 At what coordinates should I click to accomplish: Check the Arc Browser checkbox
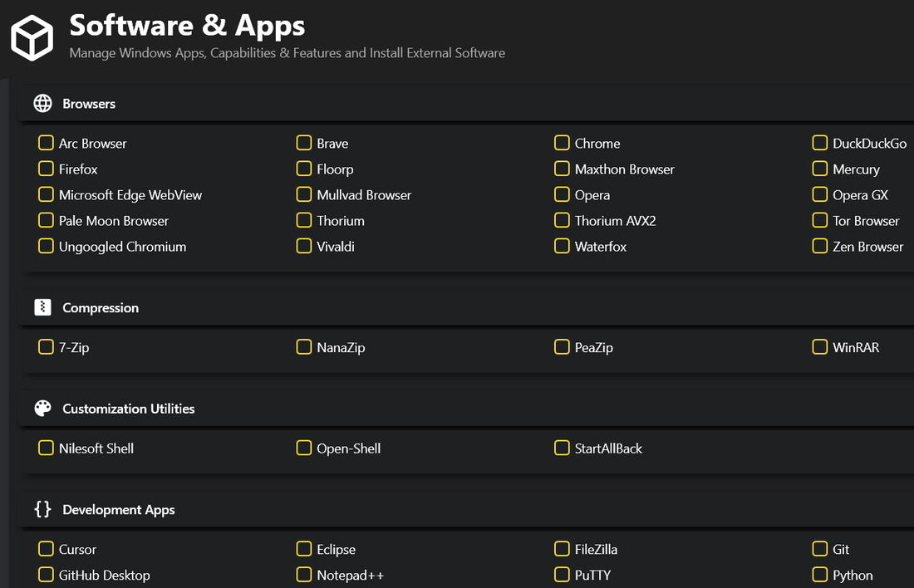click(x=46, y=143)
